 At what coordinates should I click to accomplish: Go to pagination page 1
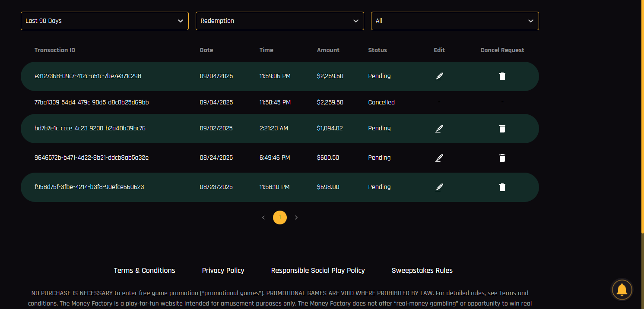point(280,218)
